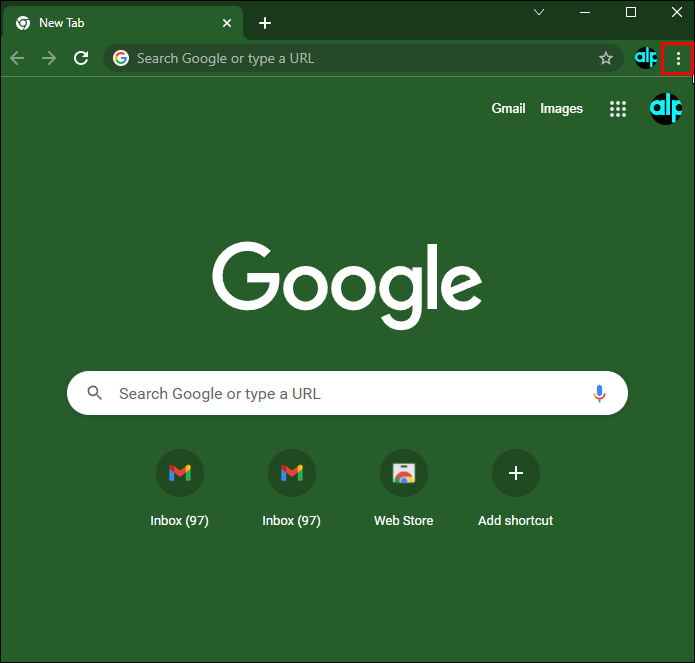Viewport: 695px width, 663px height.
Task: Open the Gmail link
Action: coord(508,109)
